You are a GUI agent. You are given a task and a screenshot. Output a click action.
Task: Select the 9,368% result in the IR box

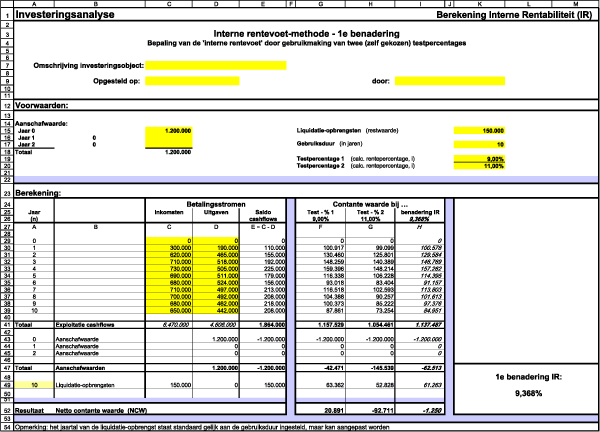point(528,393)
